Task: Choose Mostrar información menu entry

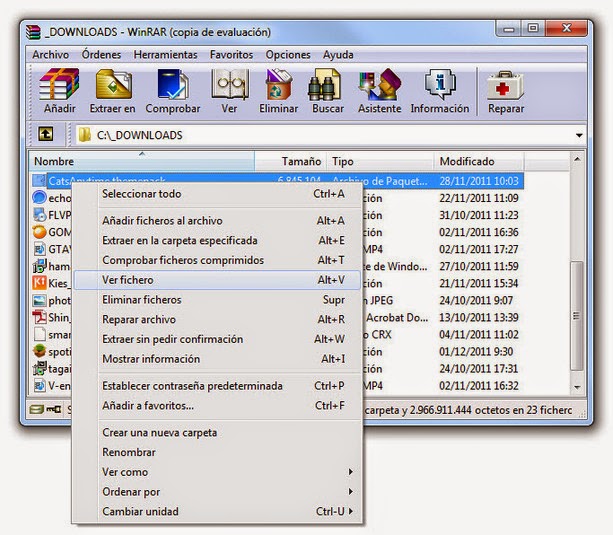Action: coord(217,359)
